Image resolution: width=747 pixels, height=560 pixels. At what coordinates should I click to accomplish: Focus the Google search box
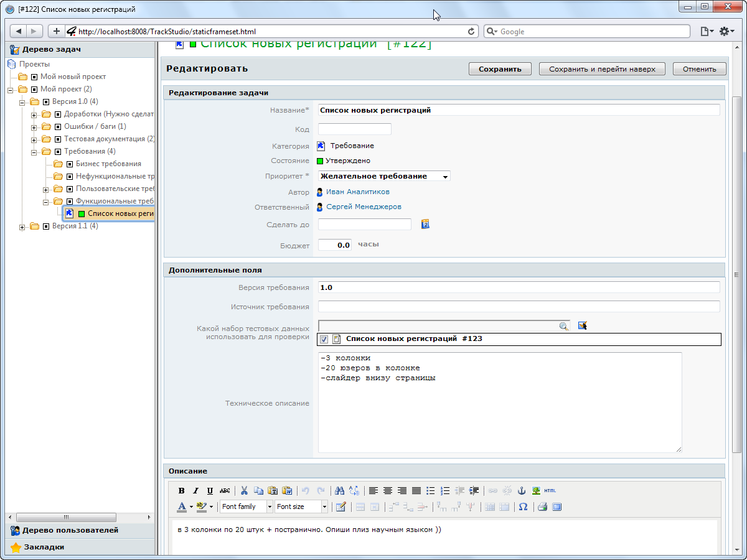586,31
